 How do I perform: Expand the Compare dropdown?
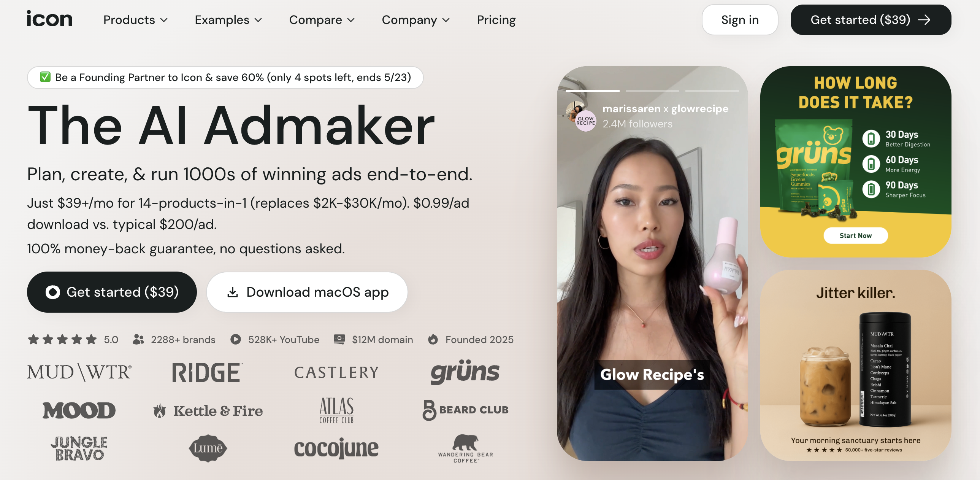(322, 20)
